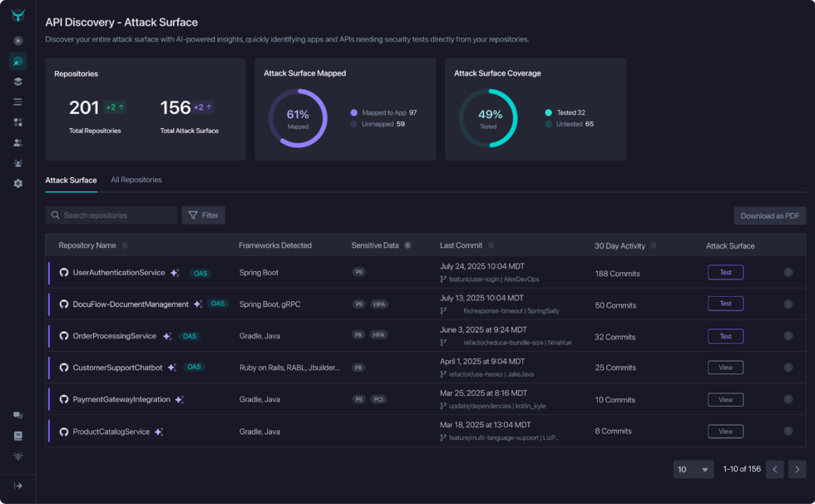Viewport: 815px width, 504px height.
Task: Click the 61% Mapped progress ring
Action: (298, 119)
